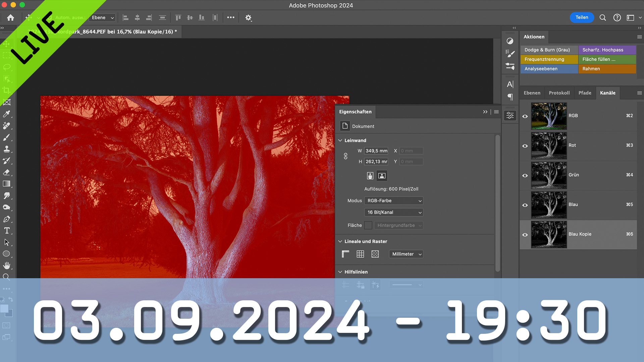Select the Gradient tool
644x362 pixels.
click(6, 184)
